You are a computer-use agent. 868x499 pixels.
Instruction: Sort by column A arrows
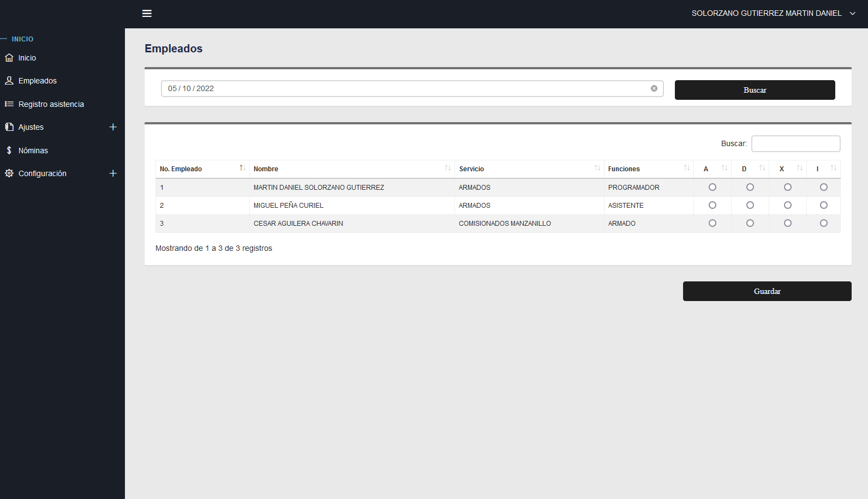point(725,168)
